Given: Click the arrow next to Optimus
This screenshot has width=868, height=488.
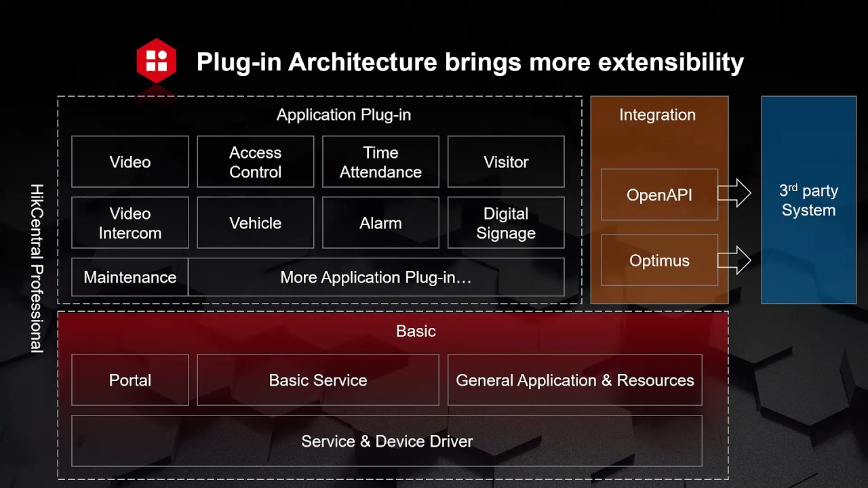Looking at the screenshot, I should click(x=734, y=260).
